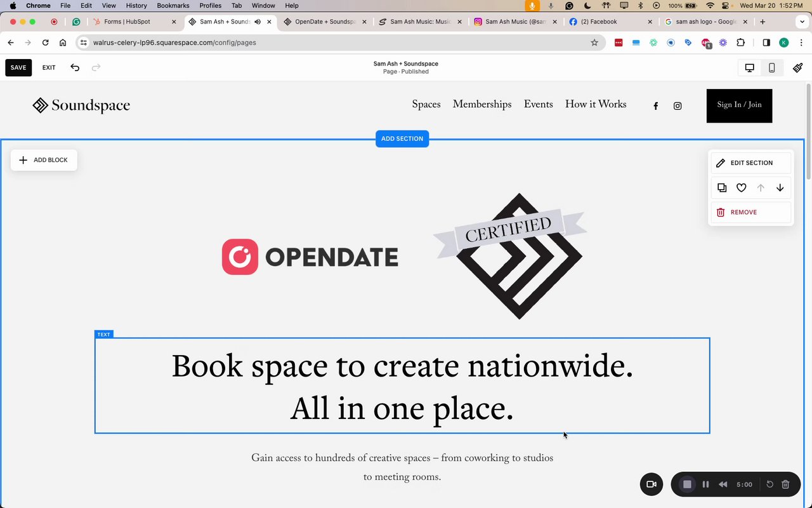
Task: Switch to OpenDate + Soundspace tab
Action: coord(324,22)
